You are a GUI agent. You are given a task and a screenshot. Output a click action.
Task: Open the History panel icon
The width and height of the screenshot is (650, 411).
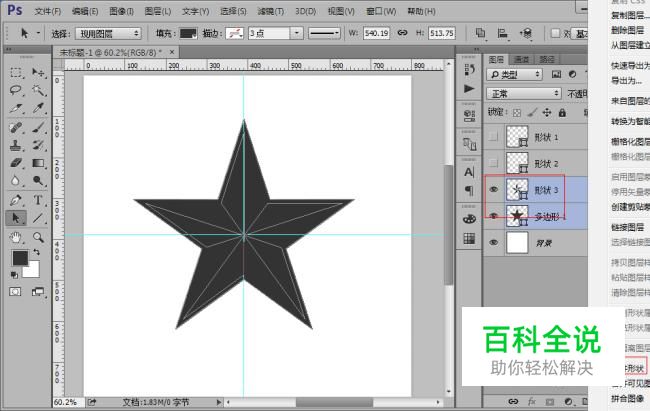(469, 70)
